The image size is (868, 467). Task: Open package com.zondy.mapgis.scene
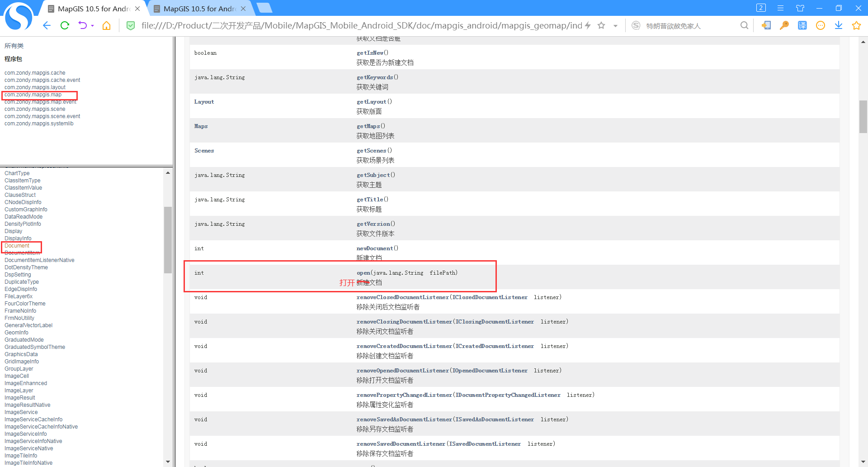coord(35,109)
